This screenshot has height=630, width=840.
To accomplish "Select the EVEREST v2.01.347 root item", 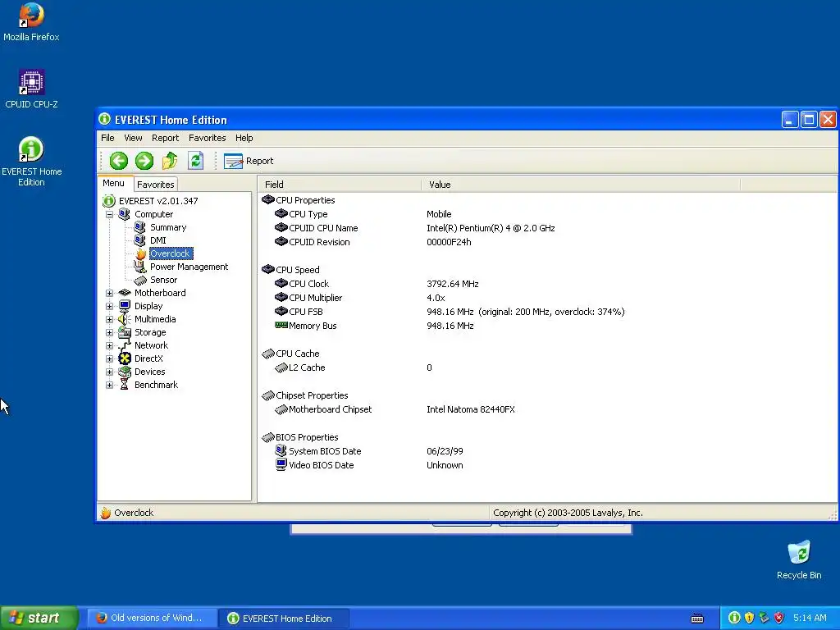I will (158, 201).
